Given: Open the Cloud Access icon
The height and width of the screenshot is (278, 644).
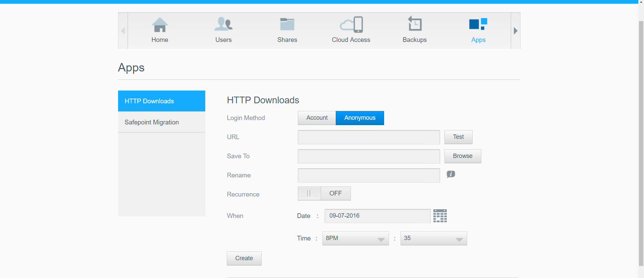Looking at the screenshot, I should point(351,24).
